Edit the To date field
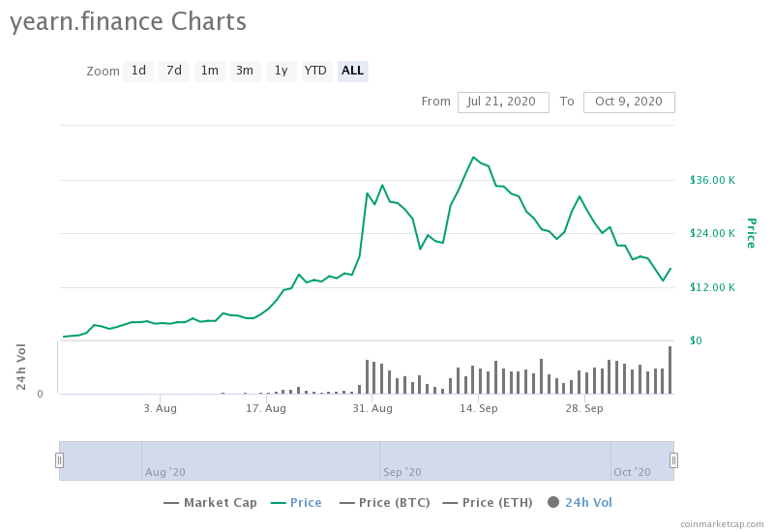 coord(628,102)
